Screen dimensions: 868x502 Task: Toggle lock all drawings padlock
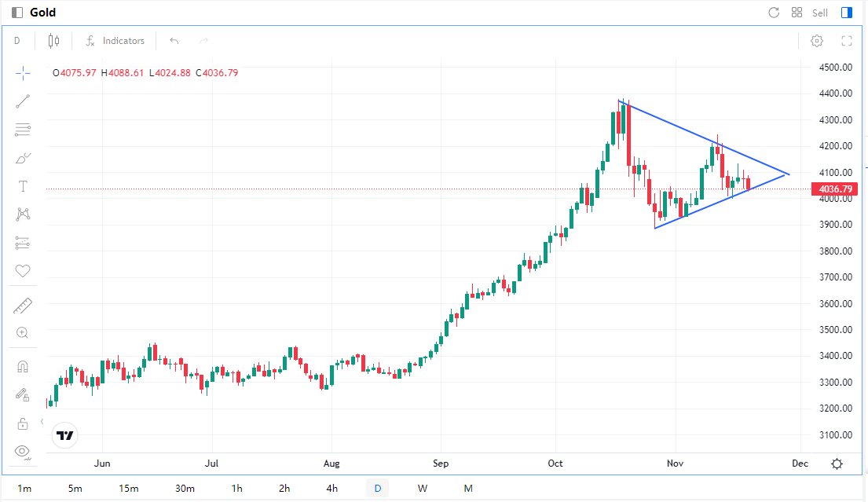(23, 423)
